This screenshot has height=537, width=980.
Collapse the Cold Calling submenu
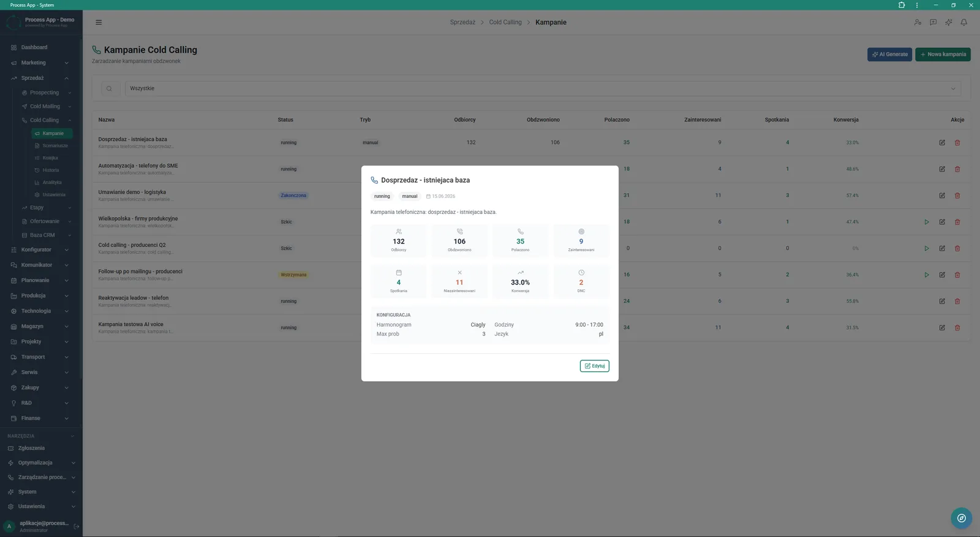coord(47,120)
